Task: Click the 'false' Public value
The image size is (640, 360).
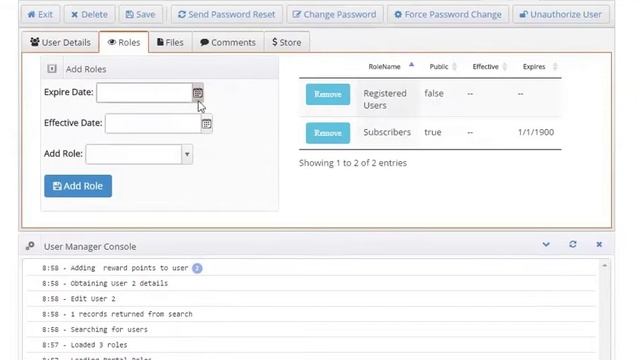Action: point(434,93)
